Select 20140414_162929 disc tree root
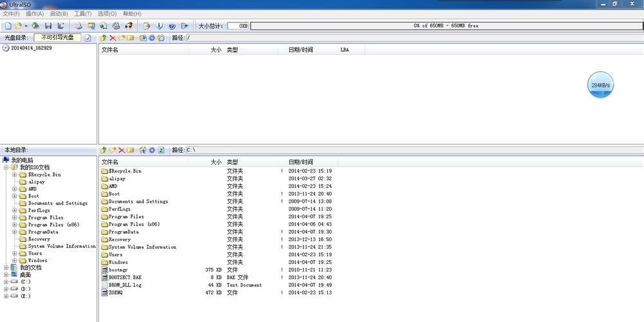644x322 pixels. click(31, 48)
